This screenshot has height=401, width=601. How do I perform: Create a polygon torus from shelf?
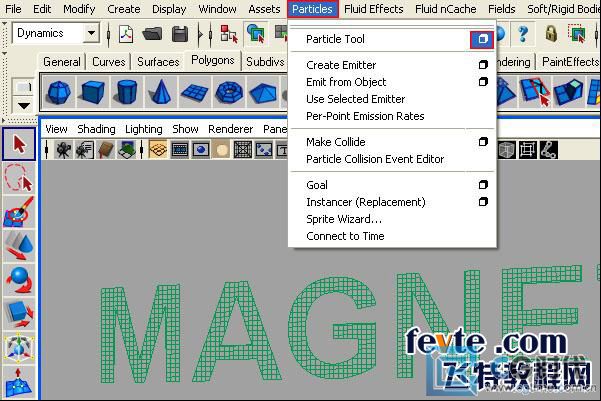click(229, 95)
